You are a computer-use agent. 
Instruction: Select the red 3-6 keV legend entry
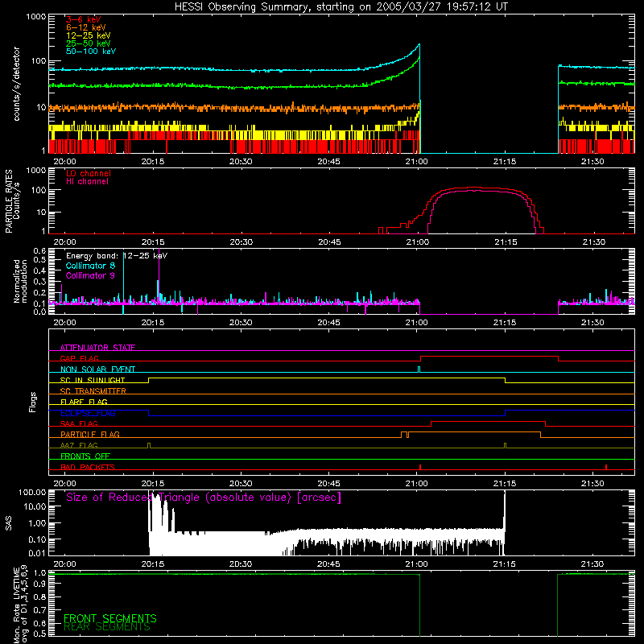pyautogui.click(x=84, y=19)
